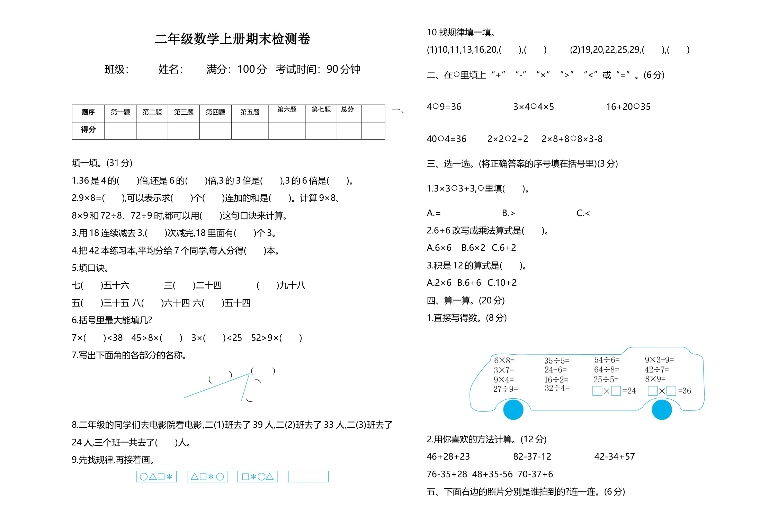Click the empty score cell under 第一题

pos(120,131)
